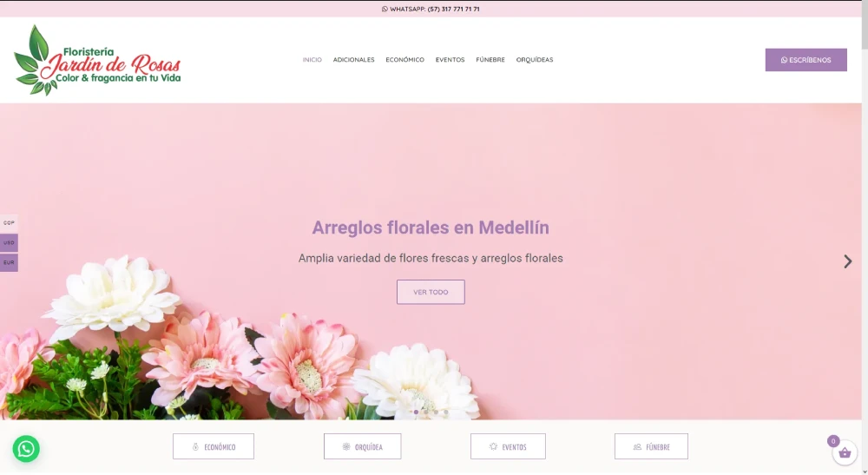Open the Adicionales menu item
Screen dimensions: 868x475
click(354, 60)
